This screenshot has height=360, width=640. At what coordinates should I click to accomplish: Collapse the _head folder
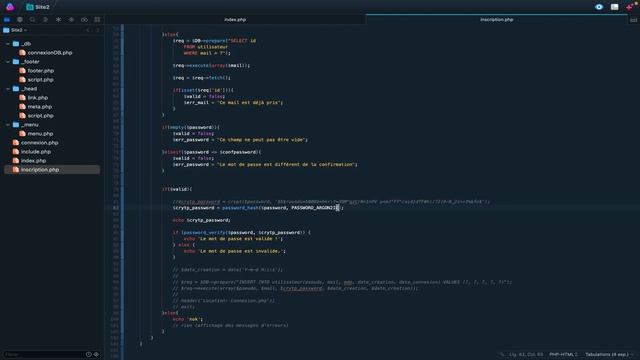[8, 89]
